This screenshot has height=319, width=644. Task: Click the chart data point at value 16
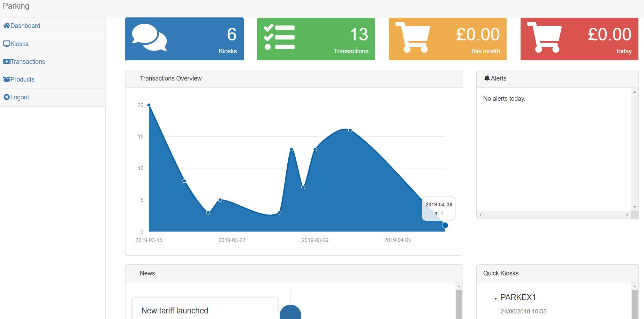(x=350, y=130)
